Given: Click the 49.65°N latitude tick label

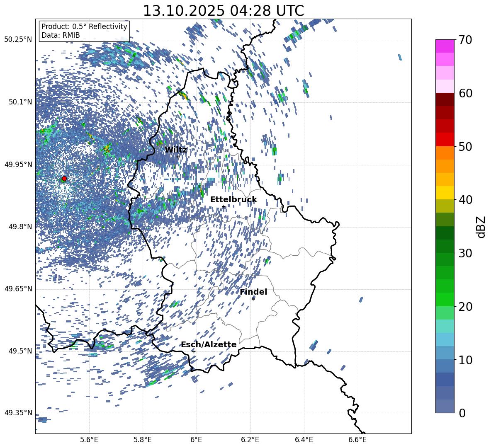Looking at the screenshot, I should pyautogui.click(x=18, y=289).
